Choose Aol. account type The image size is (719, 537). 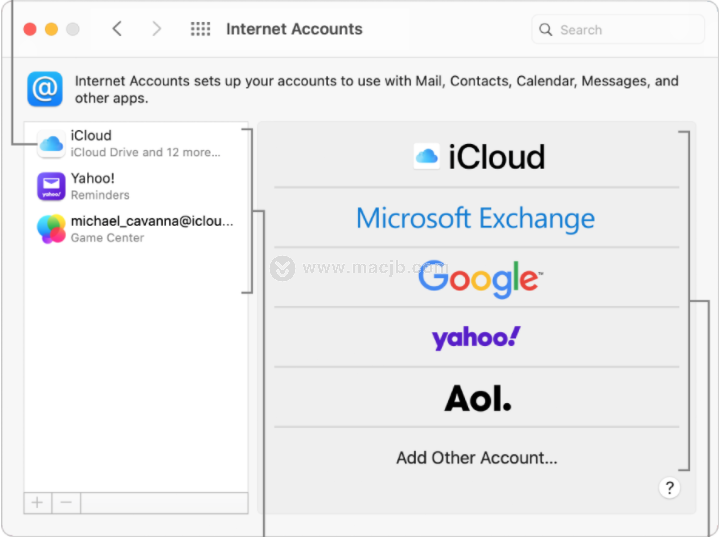pos(476,398)
